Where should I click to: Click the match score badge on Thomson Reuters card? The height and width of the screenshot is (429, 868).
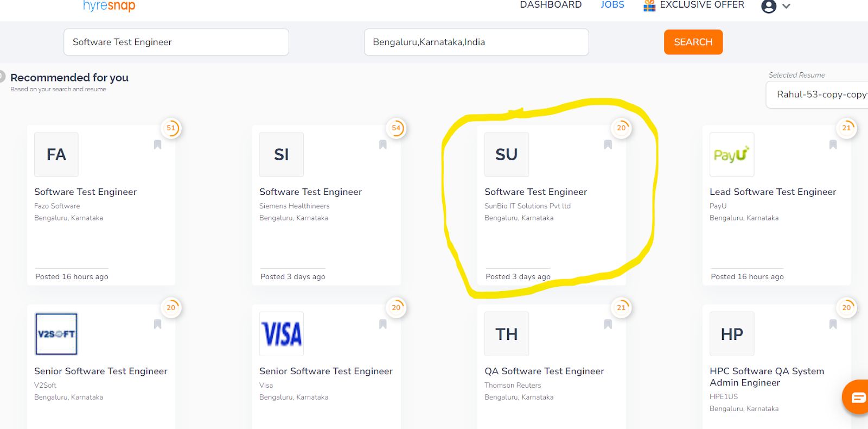621,307
